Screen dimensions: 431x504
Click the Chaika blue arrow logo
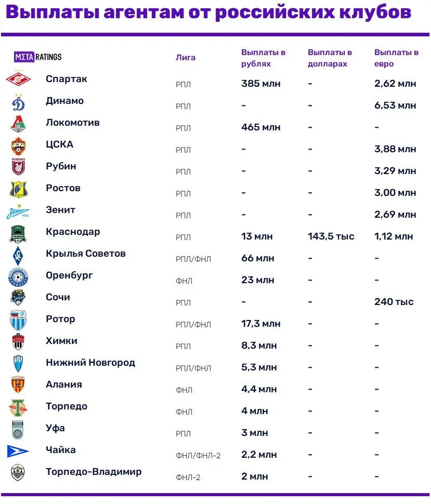(18, 451)
